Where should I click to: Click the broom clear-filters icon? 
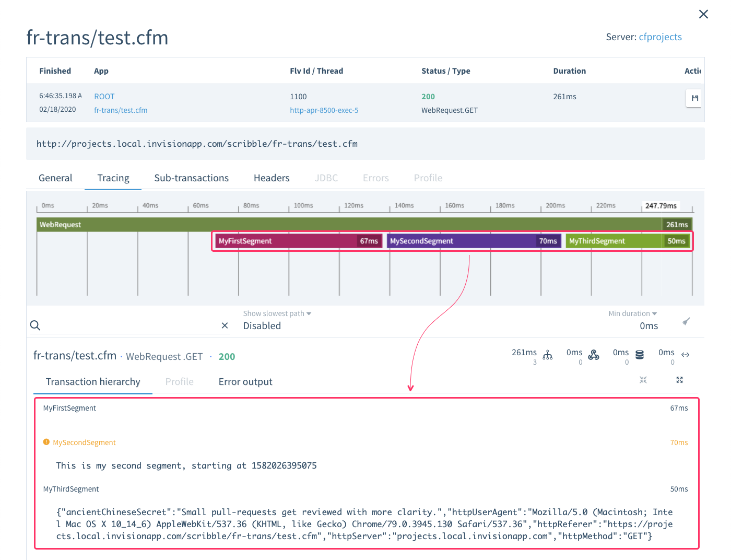[686, 321]
